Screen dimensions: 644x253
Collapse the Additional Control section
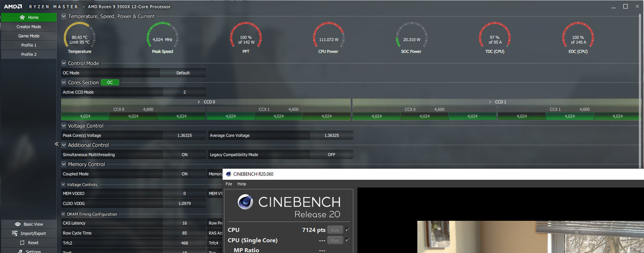point(64,145)
